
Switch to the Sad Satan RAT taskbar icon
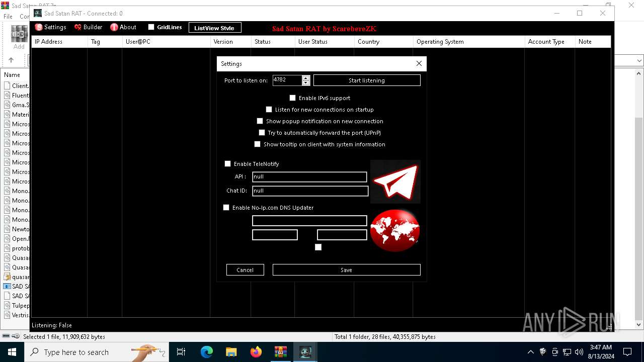[305, 352]
